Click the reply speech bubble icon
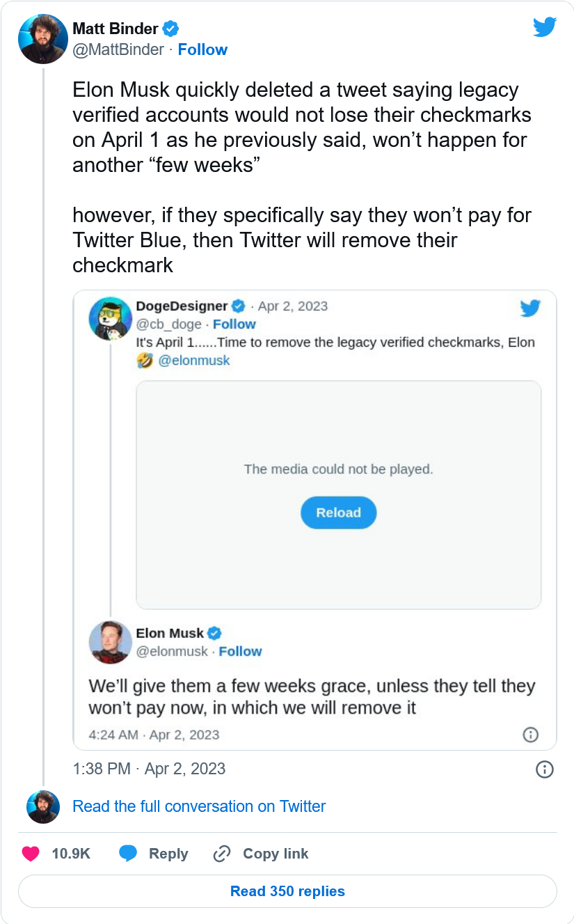Screen dimensions: 574x924 click(127, 854)
